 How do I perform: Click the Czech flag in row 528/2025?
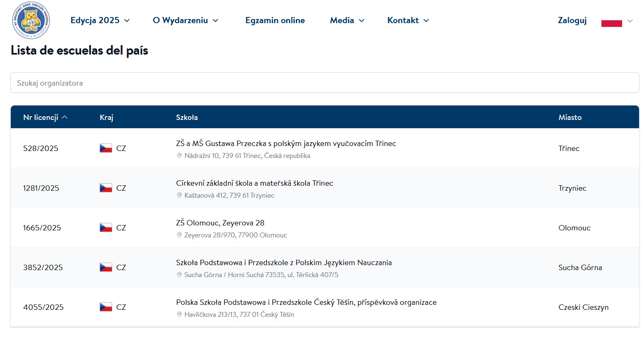pos(106,148)
